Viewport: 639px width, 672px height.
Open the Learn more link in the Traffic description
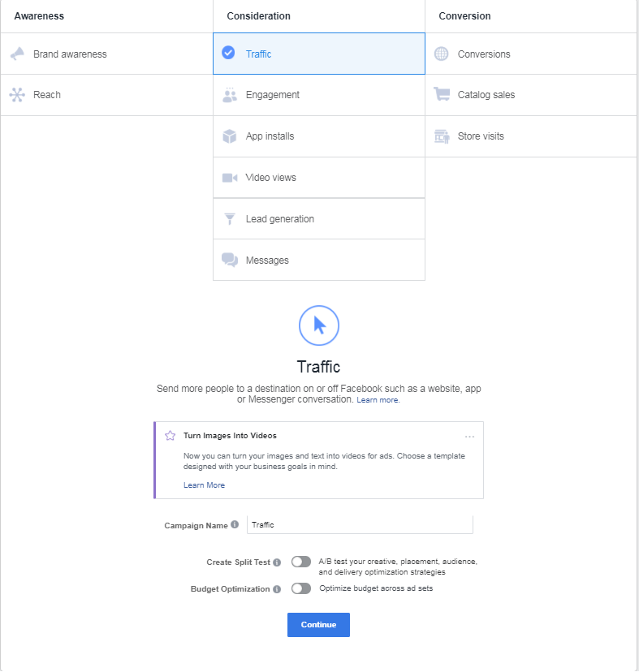[378, 400]
